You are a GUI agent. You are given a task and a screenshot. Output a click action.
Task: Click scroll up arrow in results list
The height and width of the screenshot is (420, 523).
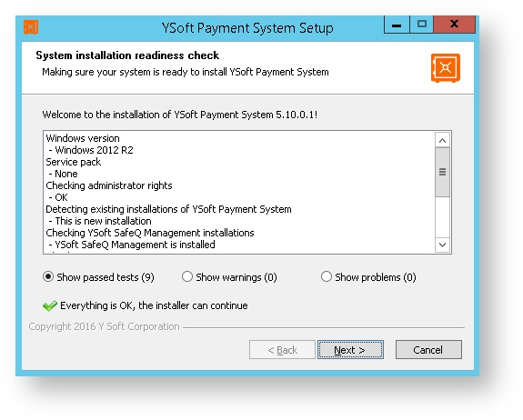click(443, 140)
